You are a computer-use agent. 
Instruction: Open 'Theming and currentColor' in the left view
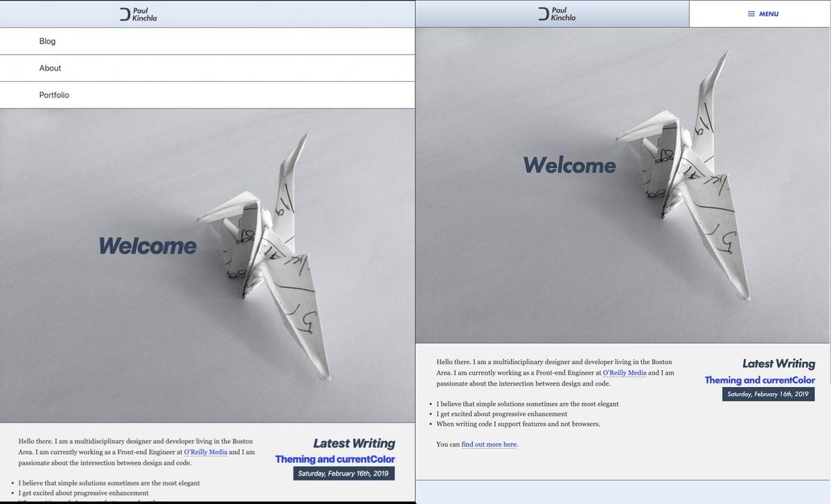click(x=335, y=459)
